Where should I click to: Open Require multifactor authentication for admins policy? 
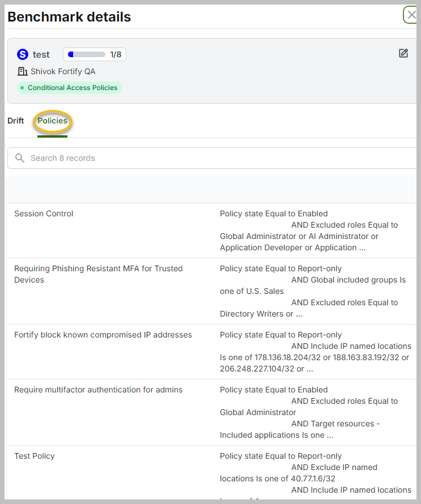[98, 390]
